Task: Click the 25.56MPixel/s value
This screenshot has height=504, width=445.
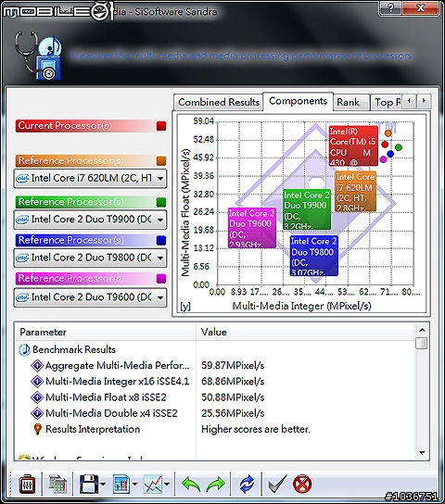Action: click(x=233, y=413)
